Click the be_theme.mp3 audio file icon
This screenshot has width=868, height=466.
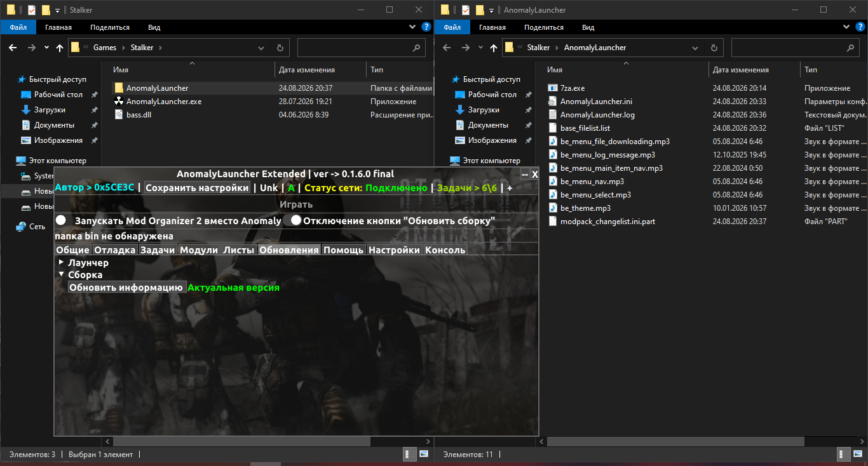553,208
